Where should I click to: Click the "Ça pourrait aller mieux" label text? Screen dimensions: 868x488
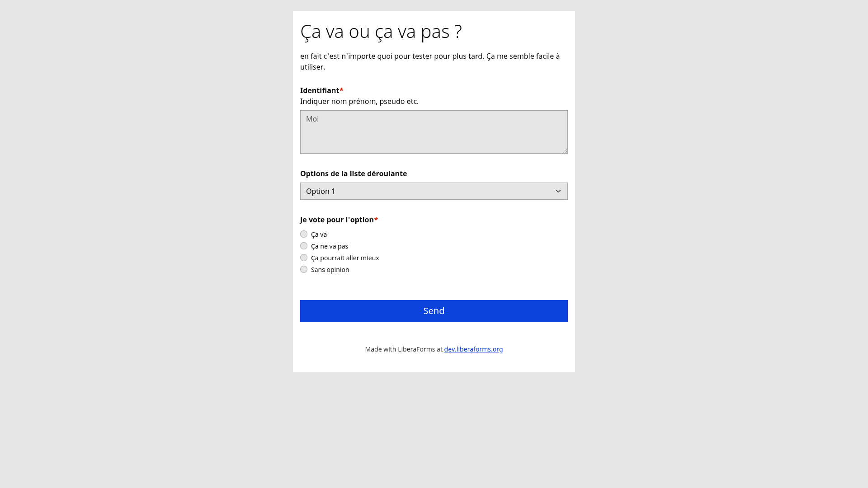coord(345,258)
